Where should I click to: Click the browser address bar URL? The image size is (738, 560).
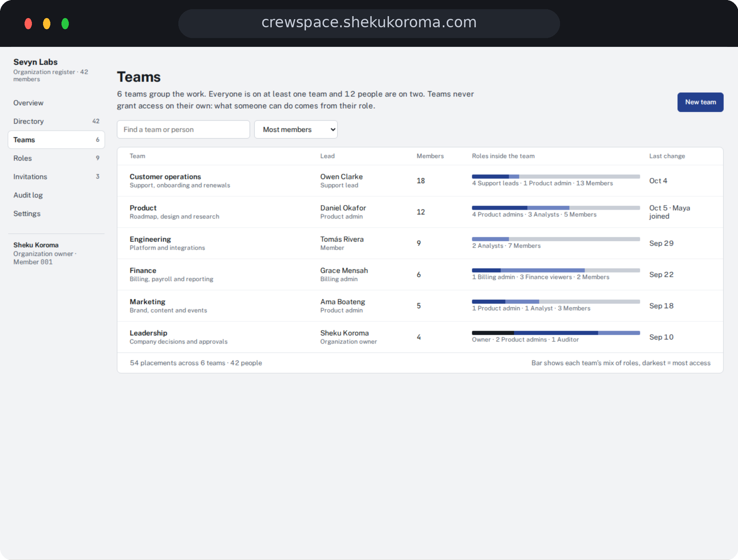coord(369,22)
